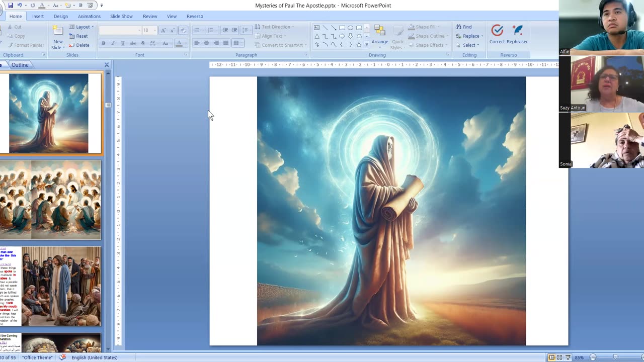Open the Line Spacing menu
This screenshot has width=644, height=362.
coord(247,31)
